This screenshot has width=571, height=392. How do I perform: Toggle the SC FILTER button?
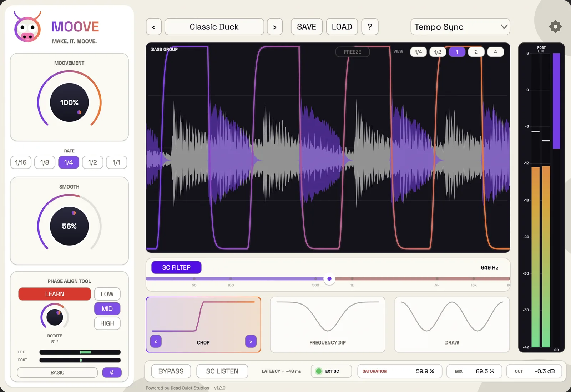point(176,267)
